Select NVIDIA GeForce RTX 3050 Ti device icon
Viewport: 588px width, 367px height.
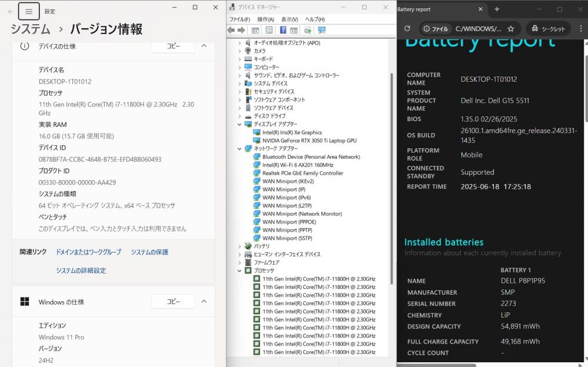[x=256, y=141]
